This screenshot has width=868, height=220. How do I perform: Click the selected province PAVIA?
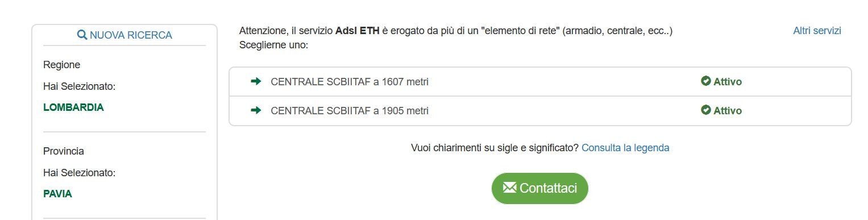57,194
